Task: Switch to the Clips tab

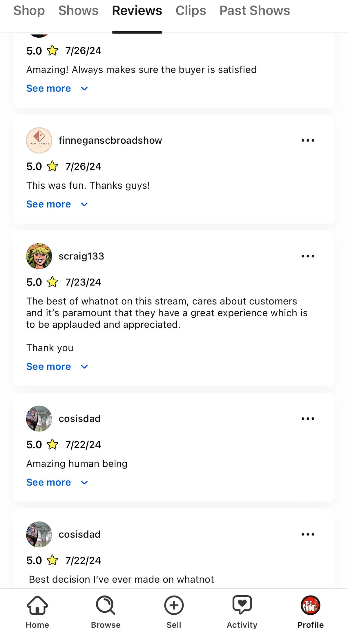Action: 191,11
